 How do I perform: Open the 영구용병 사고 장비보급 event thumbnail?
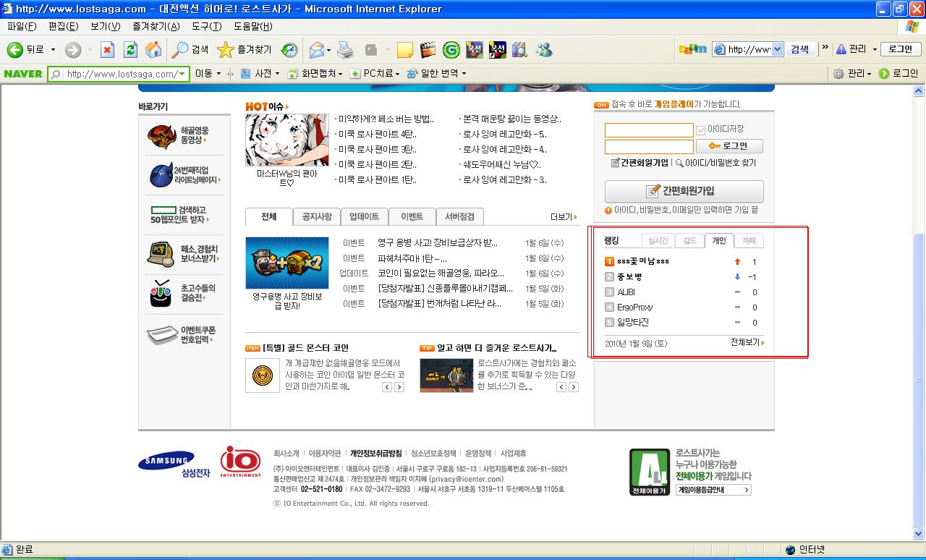pos(286,263)
